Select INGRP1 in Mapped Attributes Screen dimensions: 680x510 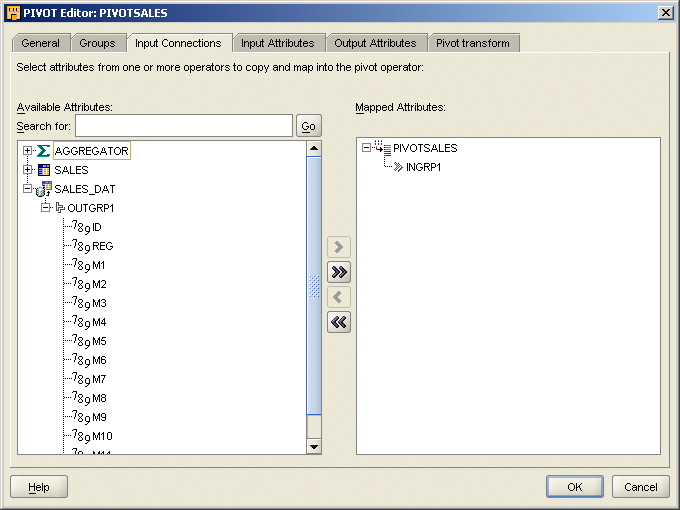423,167
